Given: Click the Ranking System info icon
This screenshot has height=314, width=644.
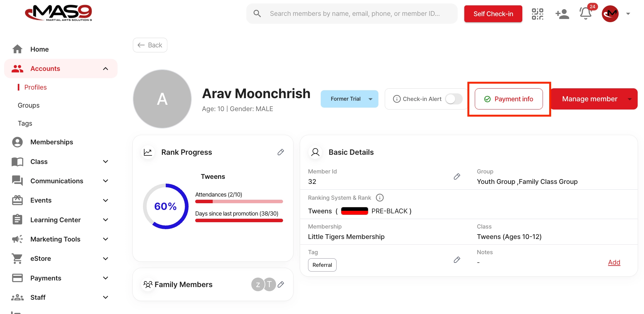Looking at the screenshot, I should coord(379,198).
